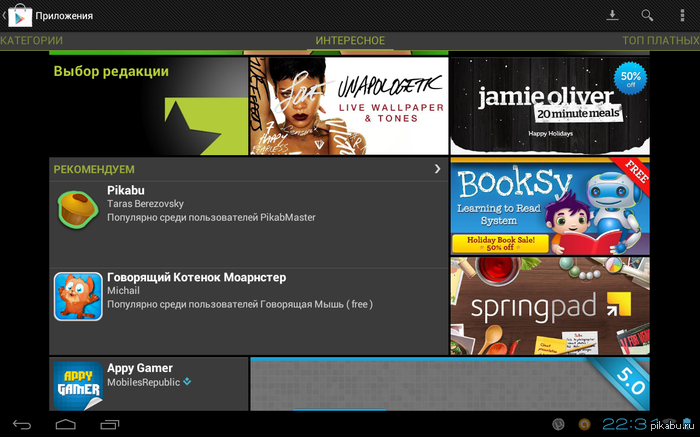The height and width of the screenshot is (437, 700).
Task: Tap the talking kitten app icon
Action: [78, 296]
